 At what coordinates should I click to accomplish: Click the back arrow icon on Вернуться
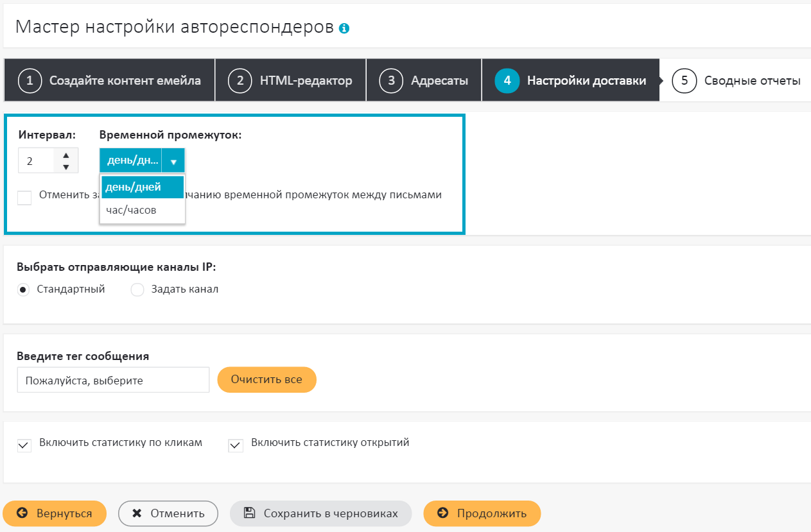tap(22, 513)
